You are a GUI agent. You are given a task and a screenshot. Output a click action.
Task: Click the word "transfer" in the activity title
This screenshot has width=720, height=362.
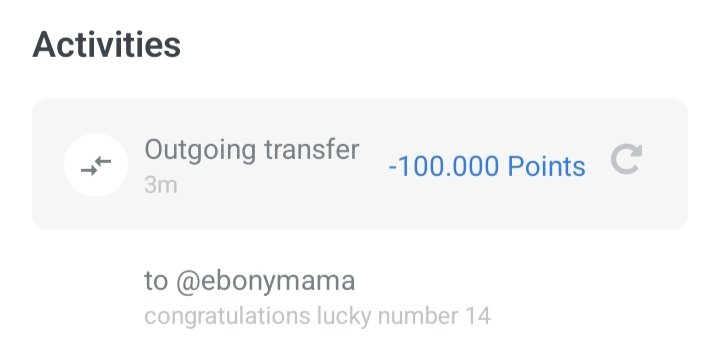[311, 149]
